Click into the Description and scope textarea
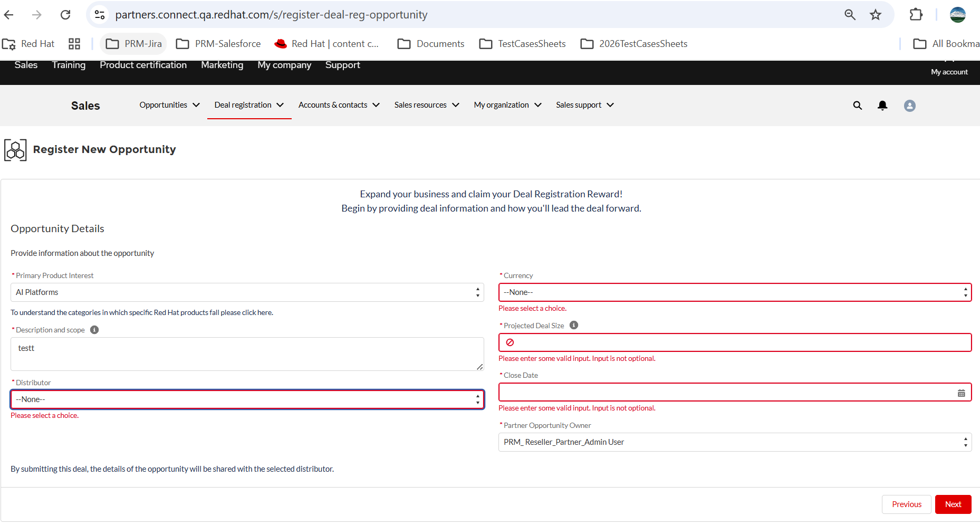Viewport: 980px width, 525px height. click(x=247, y=354)
